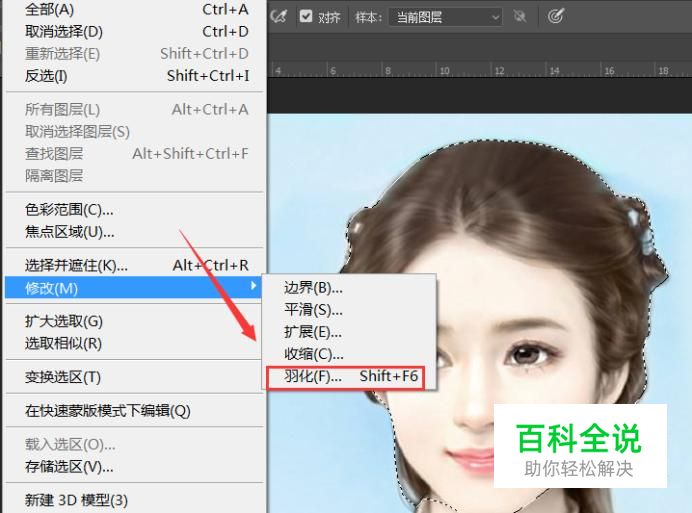Choose 全部(A) select all menu item
692x513 pixels.
pos(135,9)
